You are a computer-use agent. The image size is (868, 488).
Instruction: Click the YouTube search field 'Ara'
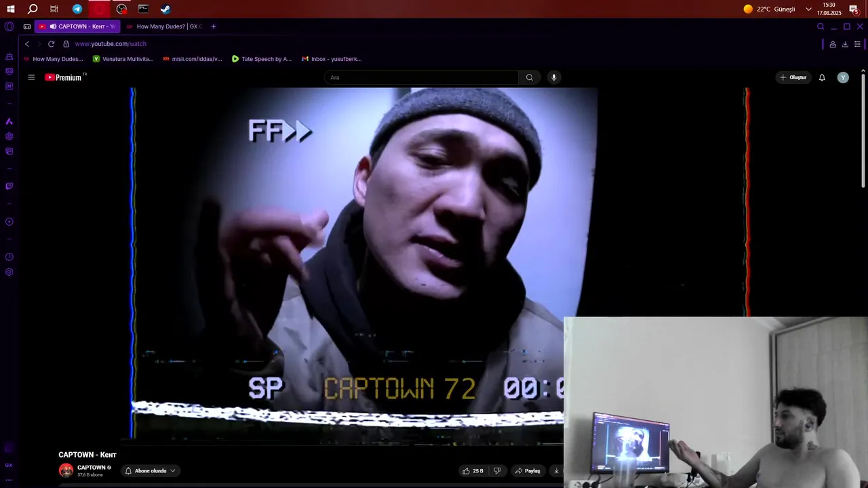(x=422, y=77)
